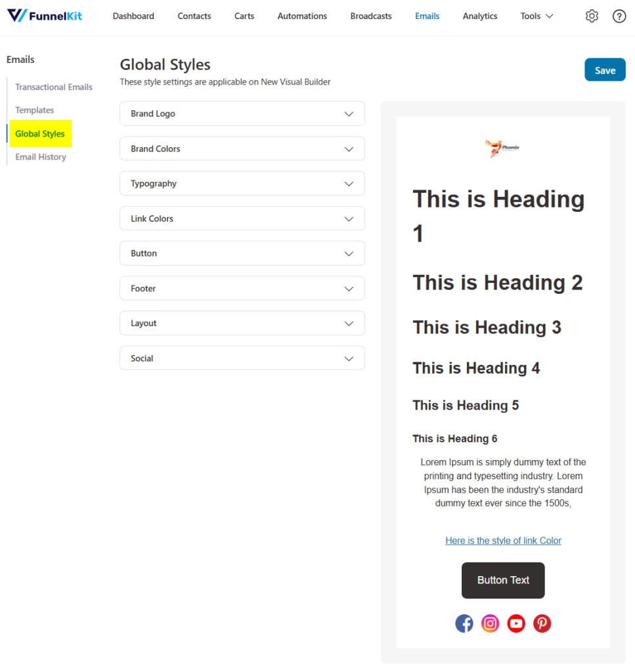The width and height of the screenshot is (635, 672).
Task: Click 'Here is the style of link Color'
Action: [x=504, y=541]
